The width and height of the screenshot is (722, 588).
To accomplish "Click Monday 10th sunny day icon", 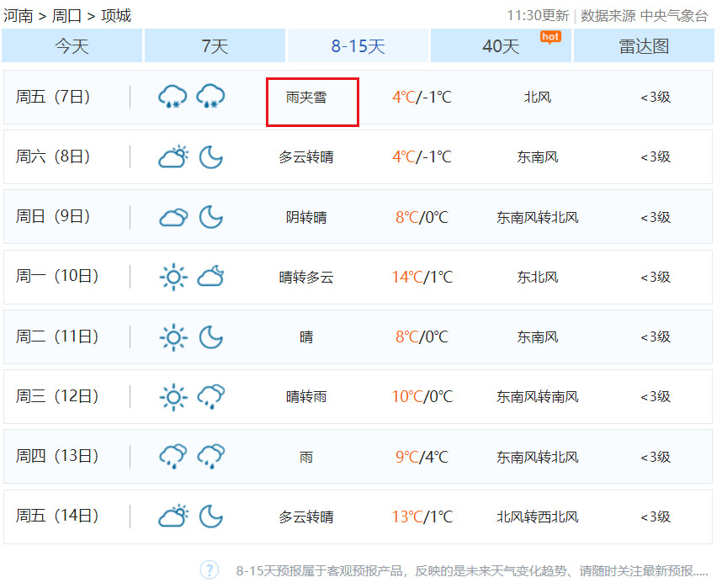I will (x=173, y=277).
